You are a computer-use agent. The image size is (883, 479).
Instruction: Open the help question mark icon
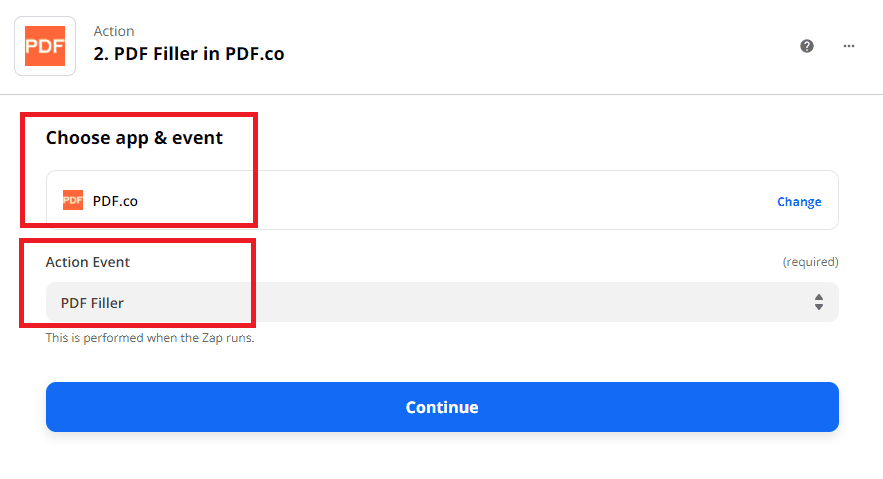[807, 46]
